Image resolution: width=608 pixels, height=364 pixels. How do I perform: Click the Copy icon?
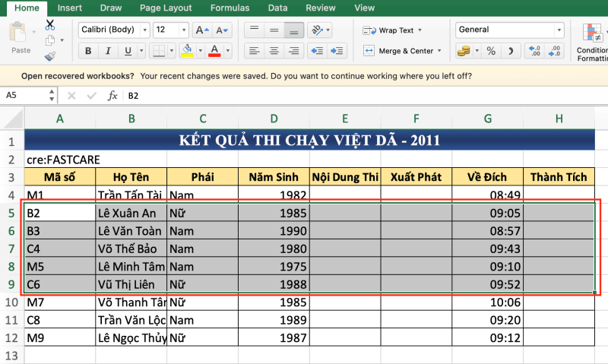pyautogui.click(x=50, y=40)
